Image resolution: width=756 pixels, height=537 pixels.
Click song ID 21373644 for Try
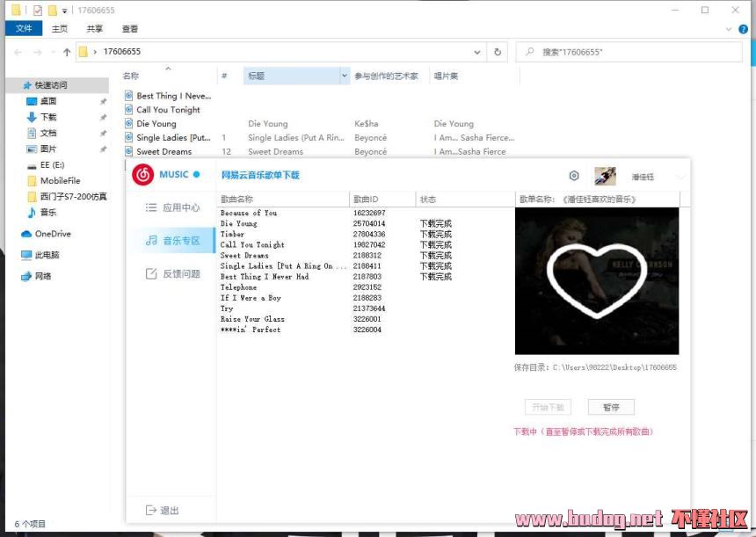coord(369,308)
